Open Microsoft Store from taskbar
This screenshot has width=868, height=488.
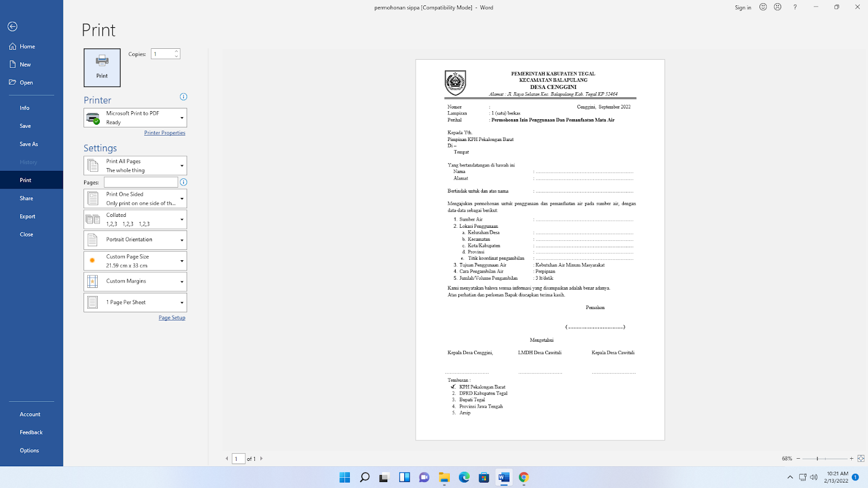click(484, 477)
